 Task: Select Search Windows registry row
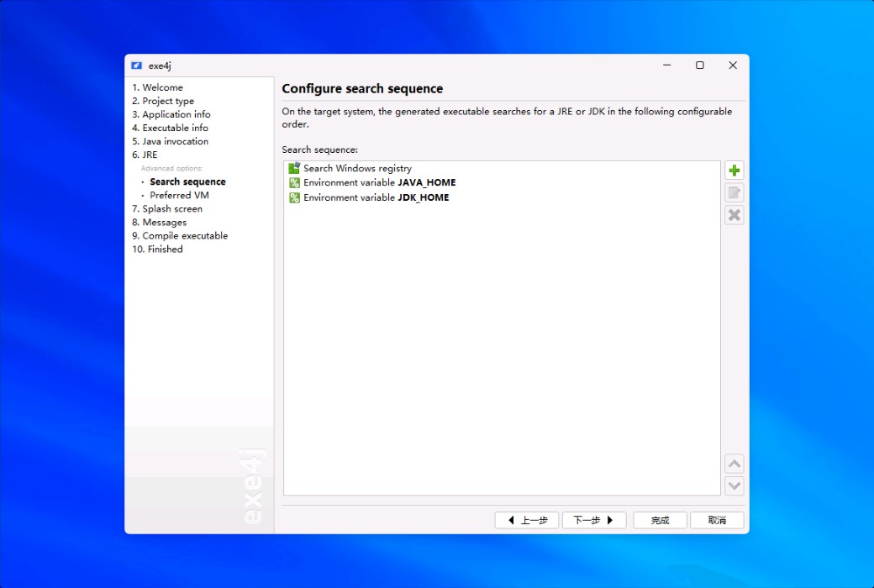pos(502,168)
